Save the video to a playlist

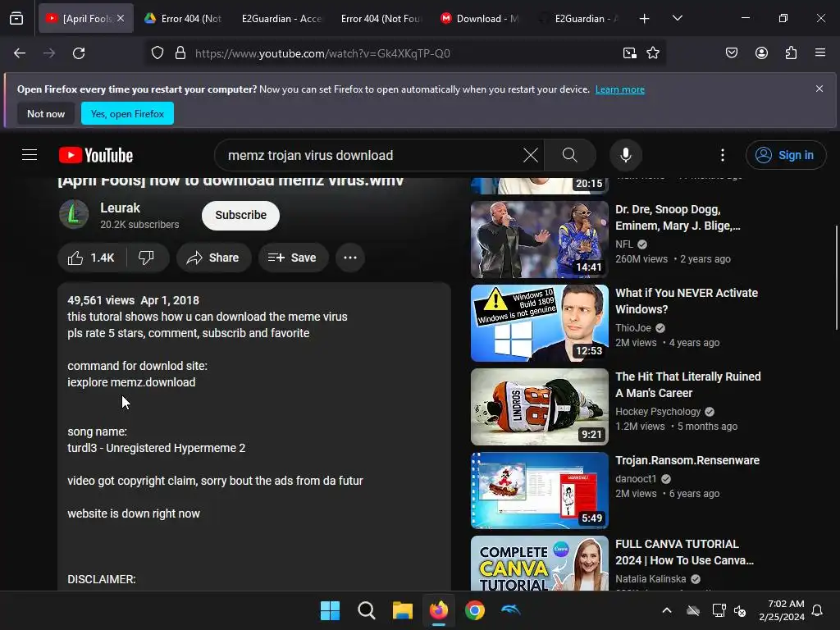click(293, 258)
